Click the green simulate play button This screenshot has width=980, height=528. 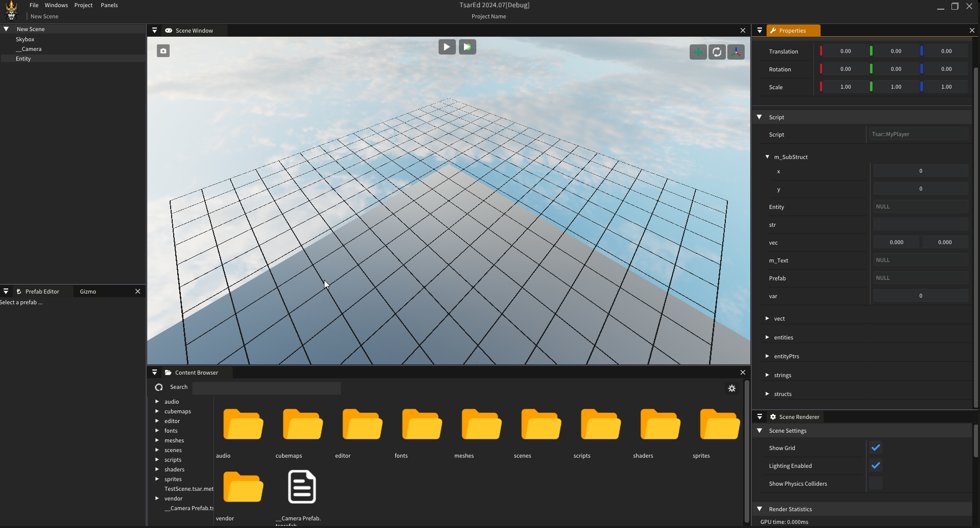467,47
